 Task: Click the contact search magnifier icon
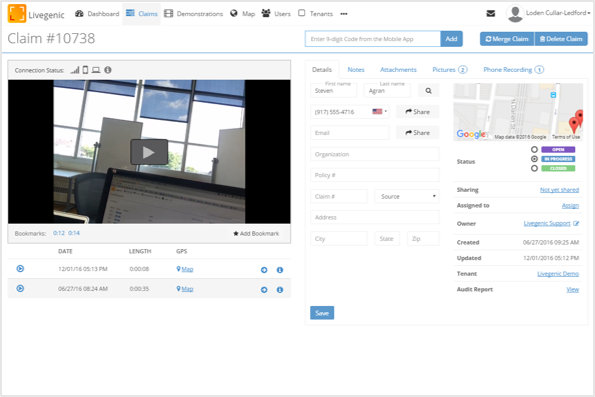click(428, 91)
